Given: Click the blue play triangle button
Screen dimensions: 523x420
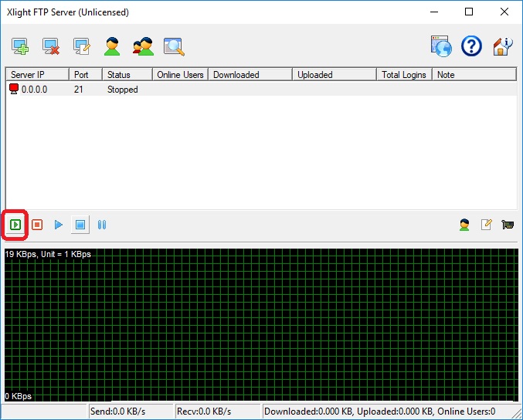Looking at the screenshot, I should point(59,225).
